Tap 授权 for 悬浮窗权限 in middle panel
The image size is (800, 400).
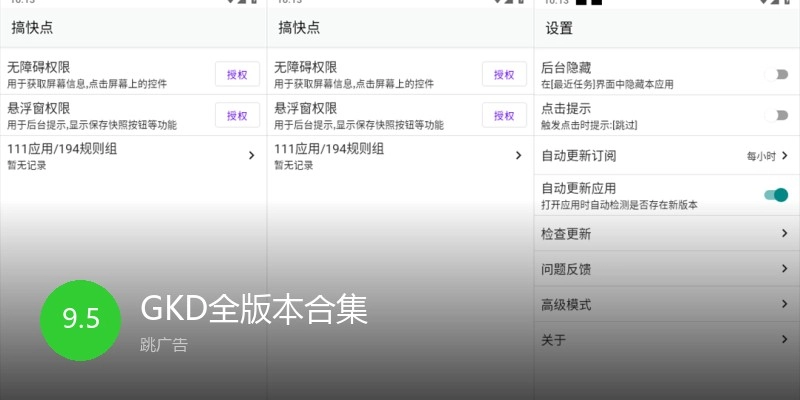(x=504, y=115)
